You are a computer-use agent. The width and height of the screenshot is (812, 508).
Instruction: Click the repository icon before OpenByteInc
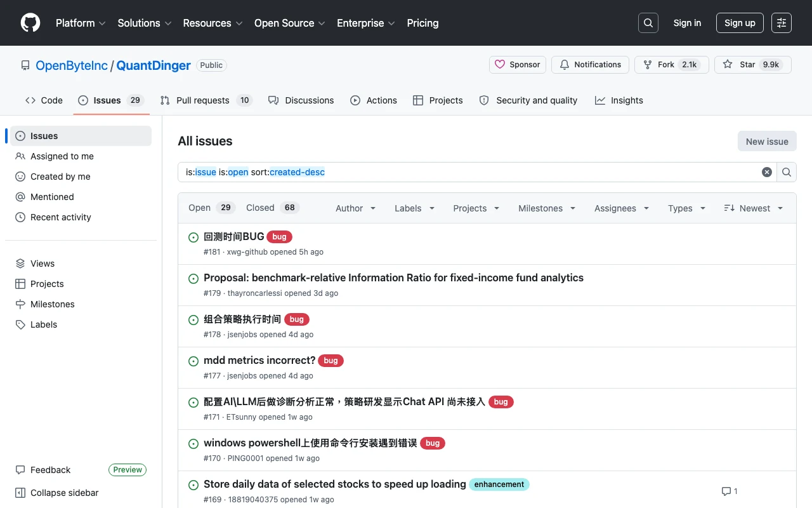(x=25, y=65)
